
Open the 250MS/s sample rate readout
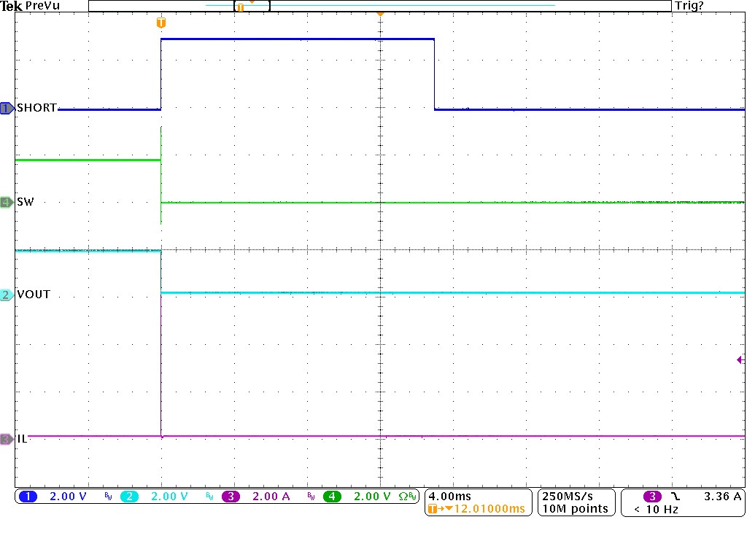[576, 496]
